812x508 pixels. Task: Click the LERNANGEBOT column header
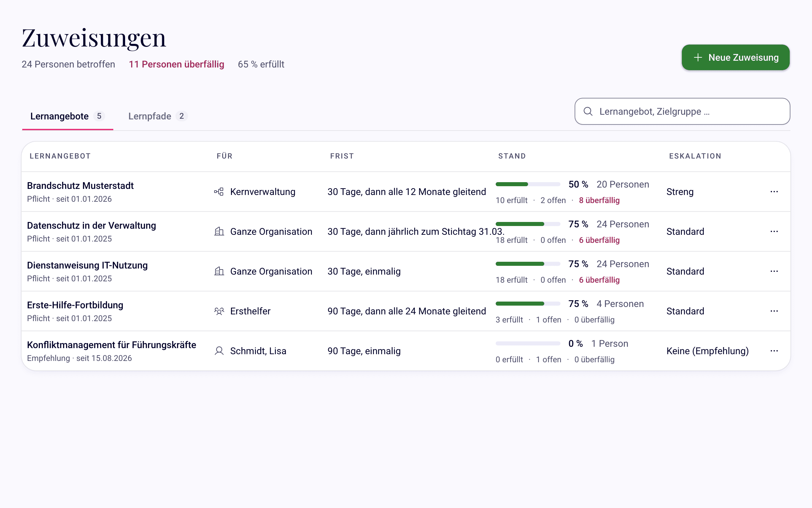(x=60, y=156)
